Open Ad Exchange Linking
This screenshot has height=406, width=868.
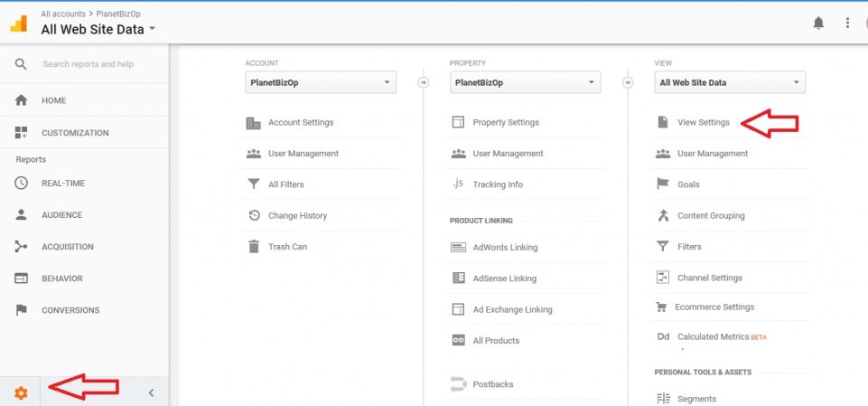click(513, 309)
